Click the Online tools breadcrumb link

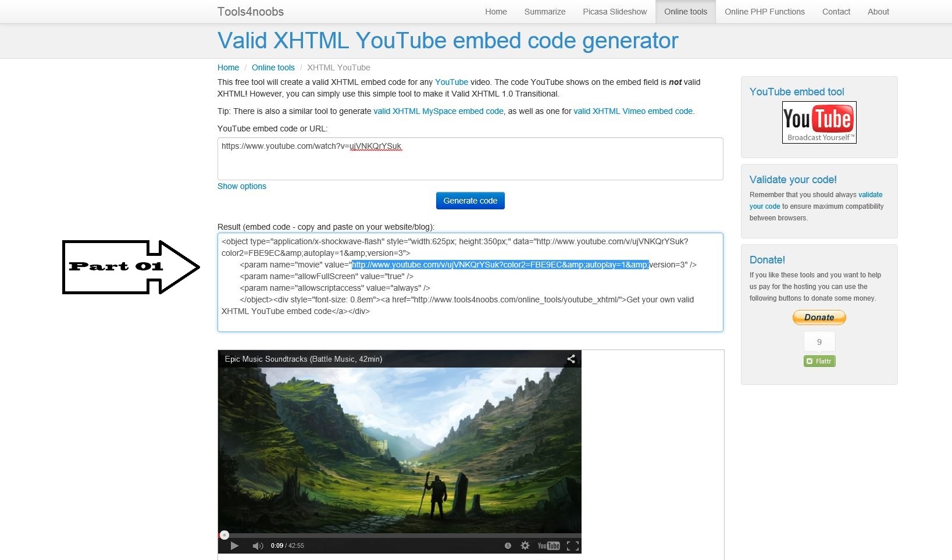273,67
